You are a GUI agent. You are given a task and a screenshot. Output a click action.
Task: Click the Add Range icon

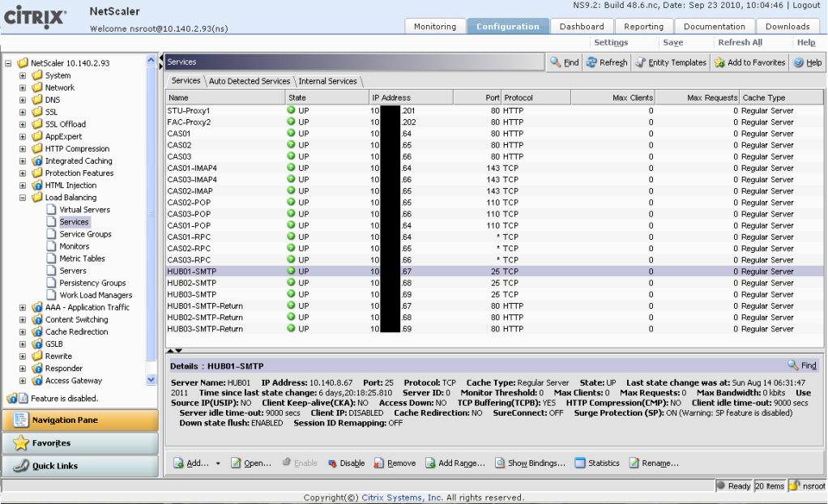430,463
